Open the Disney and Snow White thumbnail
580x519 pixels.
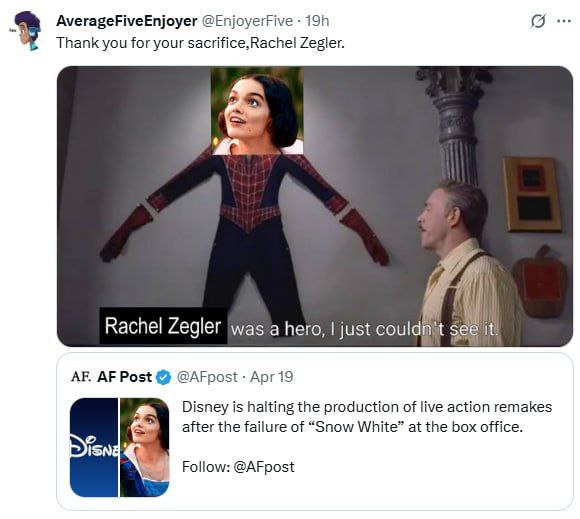click(x=119, y=447)
